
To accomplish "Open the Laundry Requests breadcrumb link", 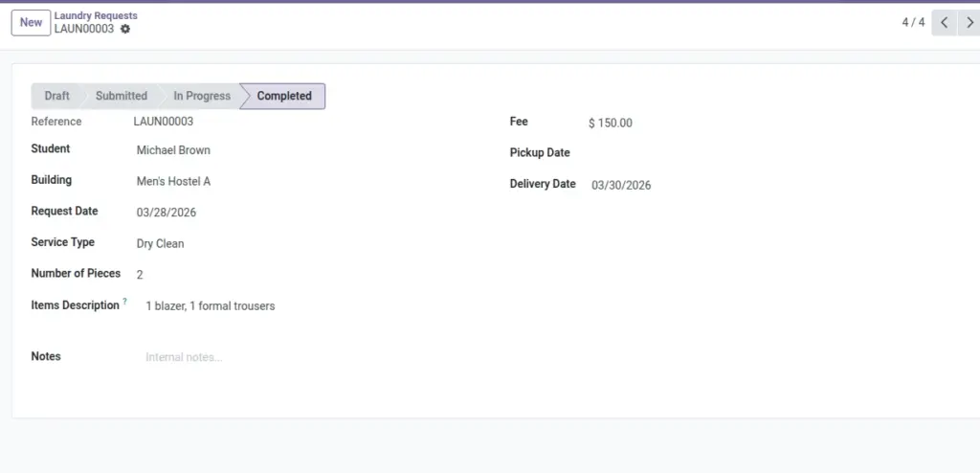I will tap(96, 15).
